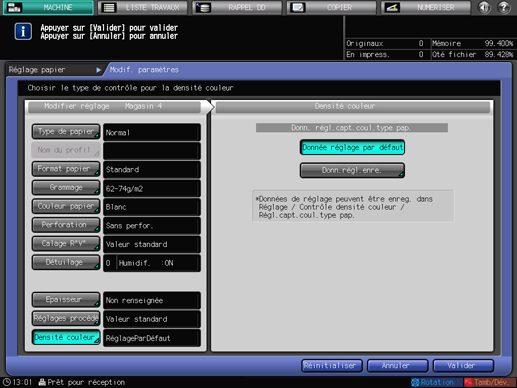This screenshot has height=388, width=517.
Task: Open Type de papier setting
Action: pos(66,132)
